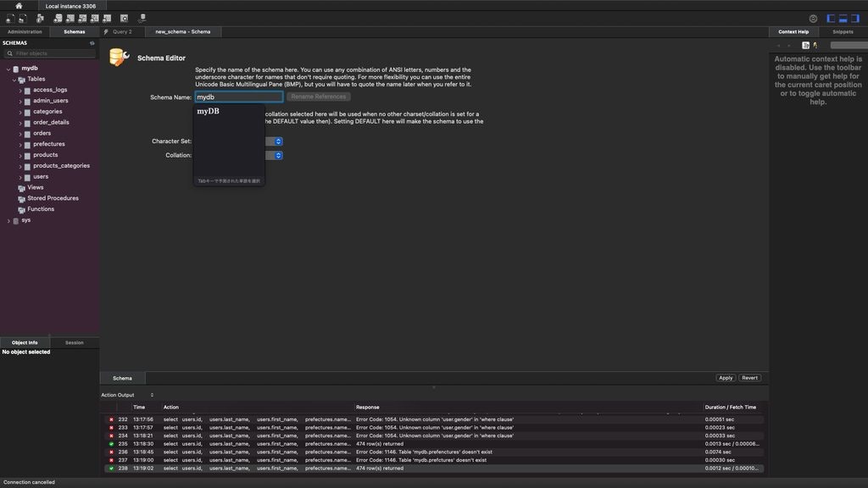Click the create new schema toolbar icon

(58, 19)
